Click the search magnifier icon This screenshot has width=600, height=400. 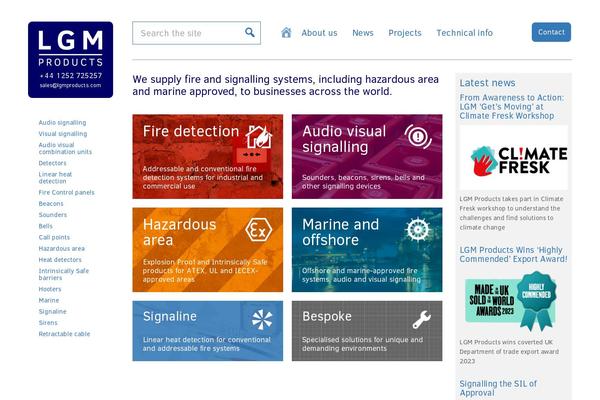(249, 33)
